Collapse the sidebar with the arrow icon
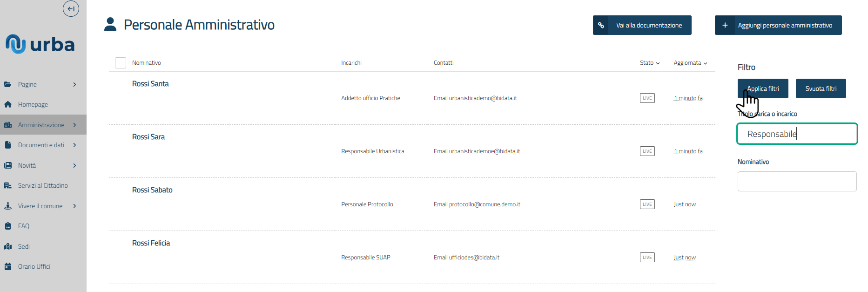This screenshot has width=868, height=292. 71,9
